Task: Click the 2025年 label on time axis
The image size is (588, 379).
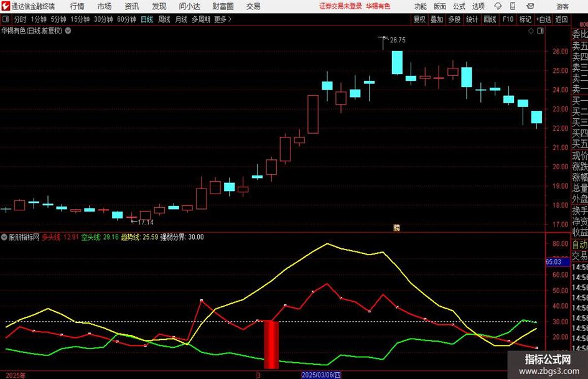Action: coord(16,375)
